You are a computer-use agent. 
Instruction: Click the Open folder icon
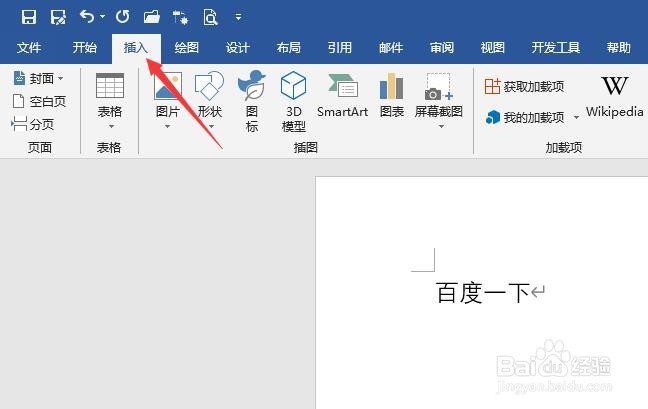152,17
